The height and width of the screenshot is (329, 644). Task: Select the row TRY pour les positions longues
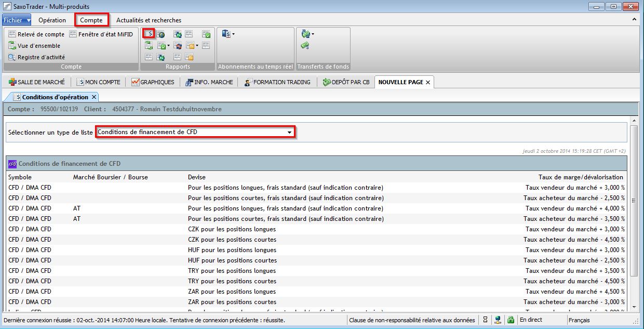[316, 271]
